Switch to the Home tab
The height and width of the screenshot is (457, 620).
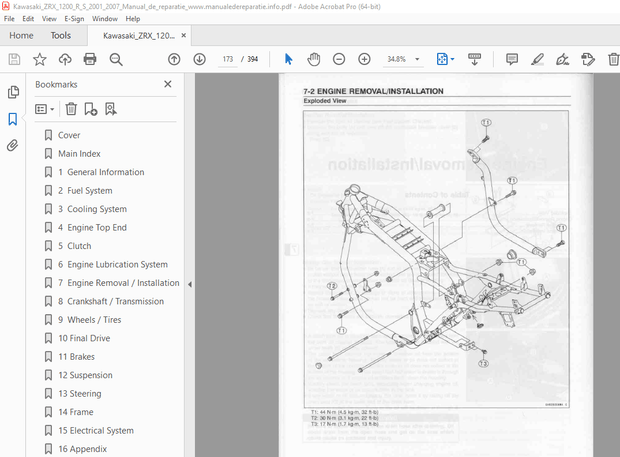(x=21, y=36)
